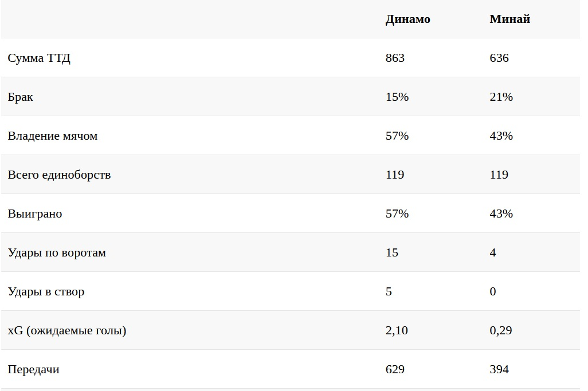The width and height of the screenshot is (588, 391).
Task: Select the Удары в створ label
Action: [46, 291]
